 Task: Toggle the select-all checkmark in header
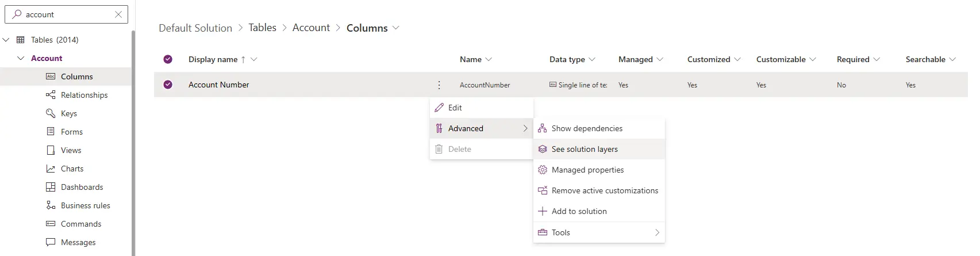tap(168, 59)
